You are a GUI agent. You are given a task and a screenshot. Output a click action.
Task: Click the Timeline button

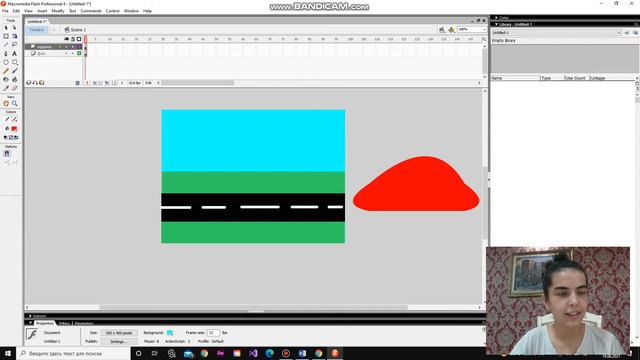[36, 30]
